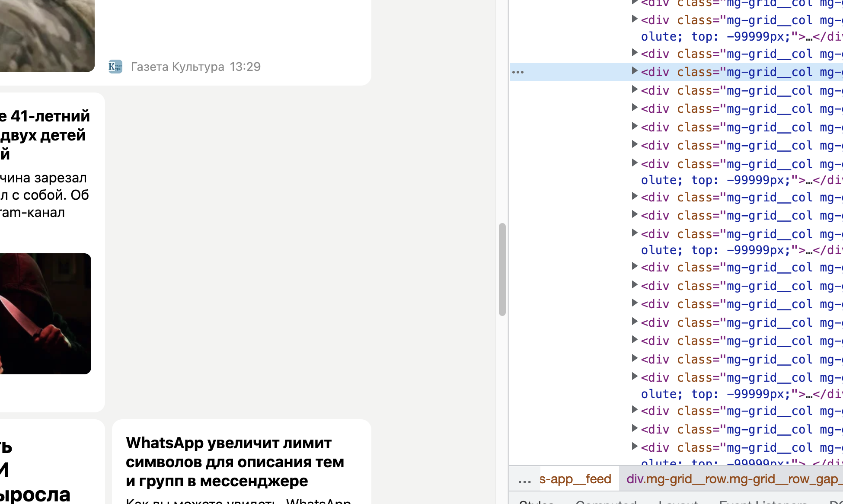Switch to the Layout tab
Screen dimensions: 843x504
coord(678,501)
